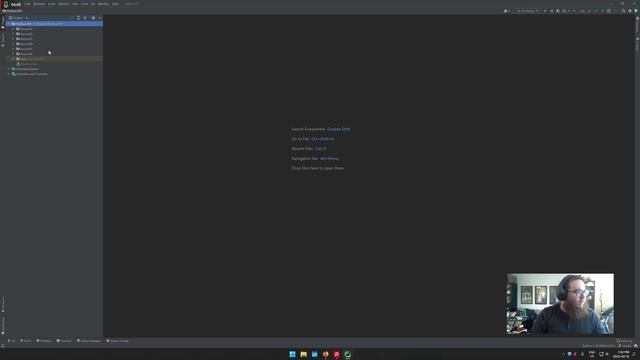Expand the External Libraries node
The width and height of the screenshot is (640, 360).
9,69
